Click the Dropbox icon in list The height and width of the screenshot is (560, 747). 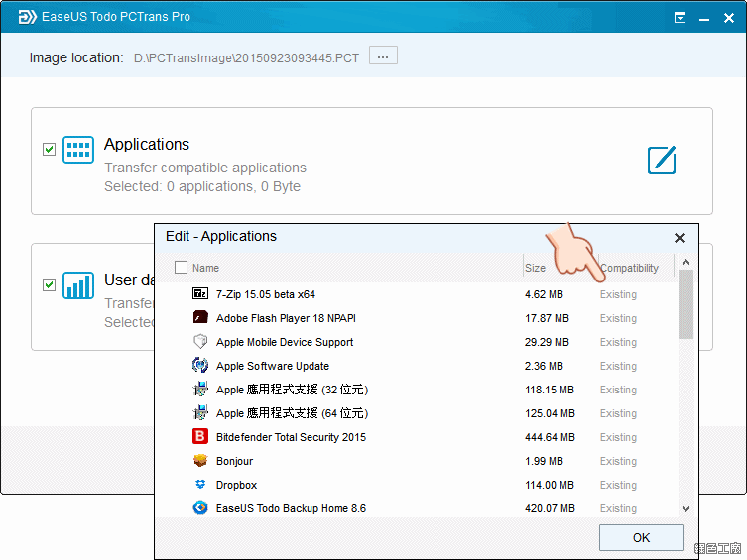(200, 484)
